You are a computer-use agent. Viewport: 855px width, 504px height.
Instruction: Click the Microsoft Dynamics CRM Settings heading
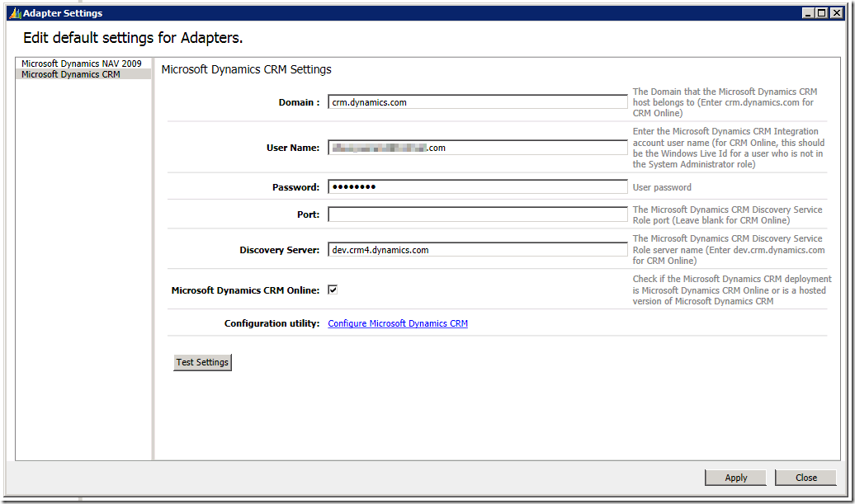(247, 69)
